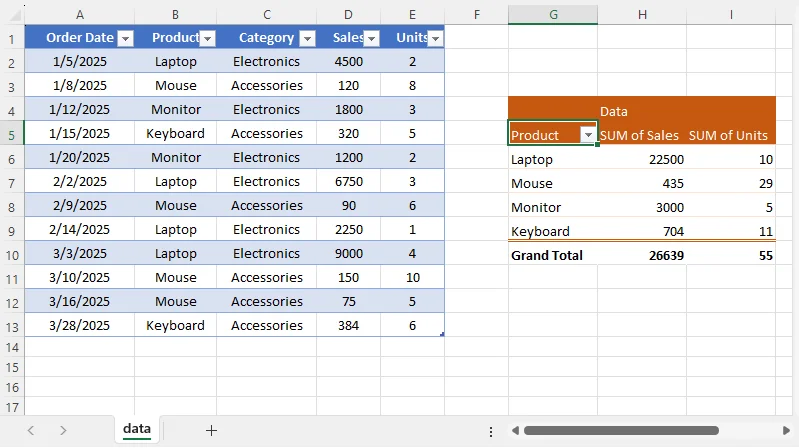Select the Keyboard cell in row 5

175,134
